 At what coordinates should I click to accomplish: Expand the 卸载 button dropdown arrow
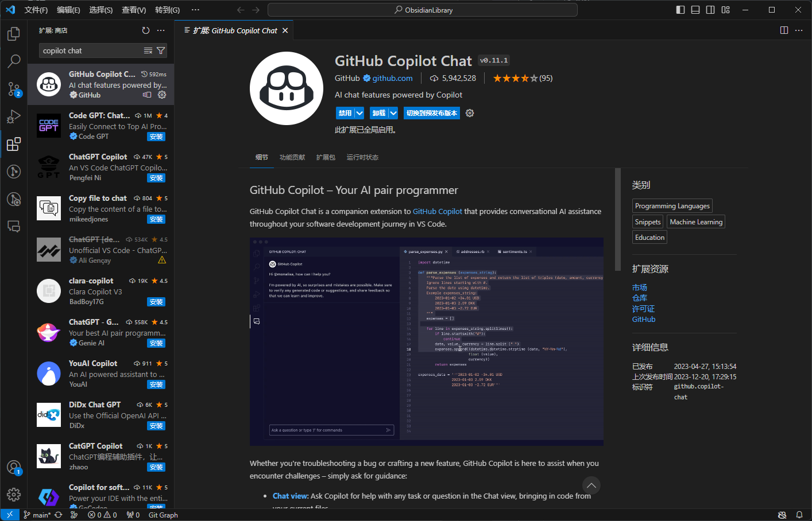(x=392, y=113)
